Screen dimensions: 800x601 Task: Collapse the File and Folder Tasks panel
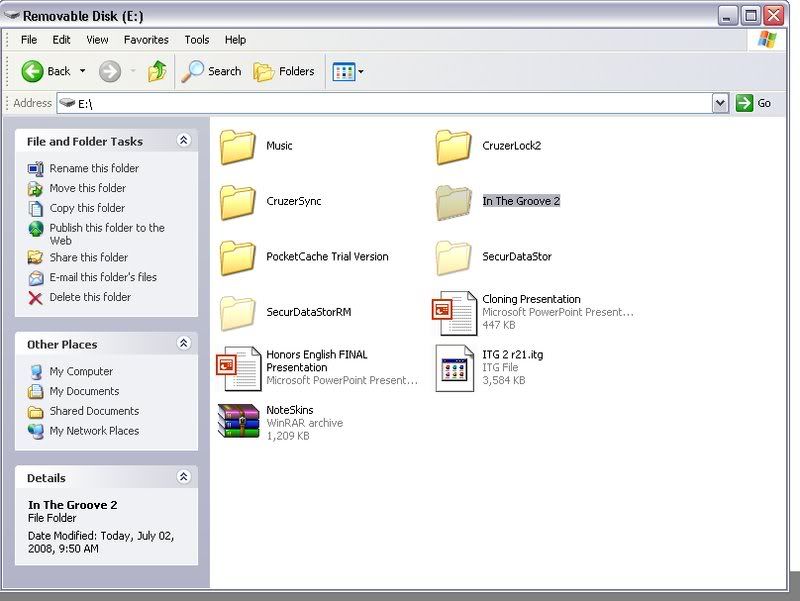click(183, 141)
